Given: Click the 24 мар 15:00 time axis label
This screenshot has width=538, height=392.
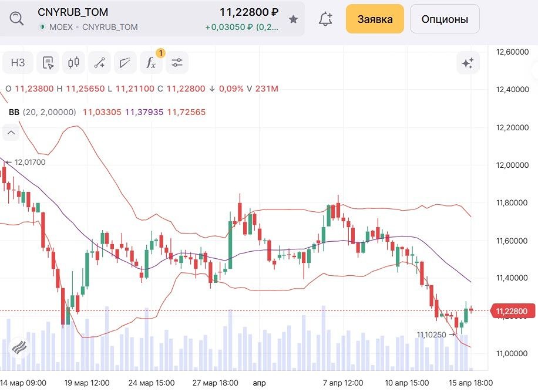Looking at the screenshot, I should point(152,383).
